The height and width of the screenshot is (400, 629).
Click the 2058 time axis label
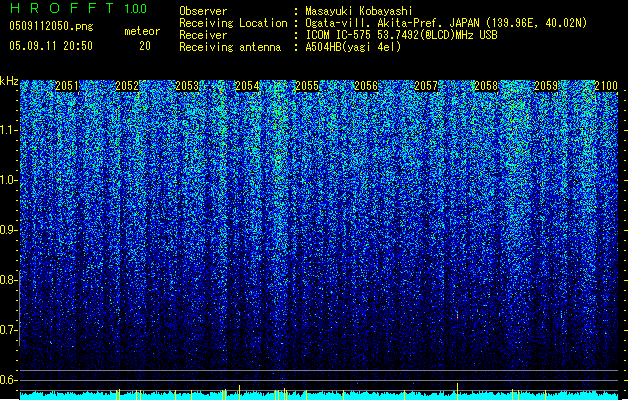486,86
